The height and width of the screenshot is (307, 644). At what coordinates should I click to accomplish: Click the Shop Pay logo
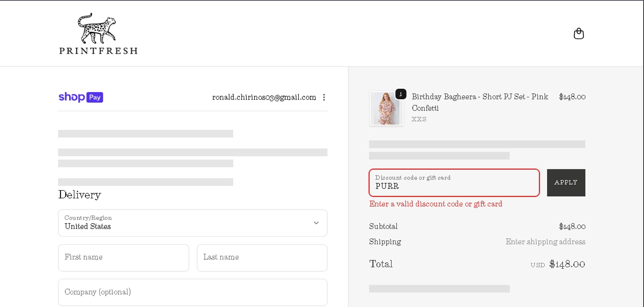tap(81, 97)
